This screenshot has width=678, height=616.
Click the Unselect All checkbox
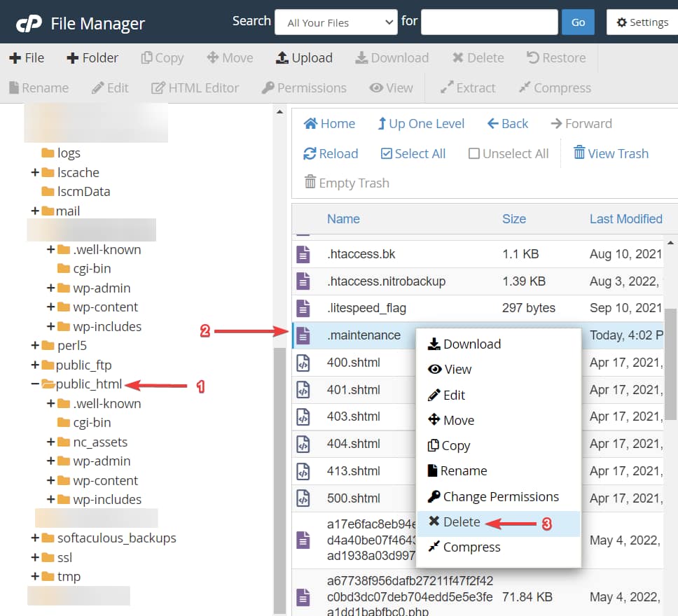474,154
